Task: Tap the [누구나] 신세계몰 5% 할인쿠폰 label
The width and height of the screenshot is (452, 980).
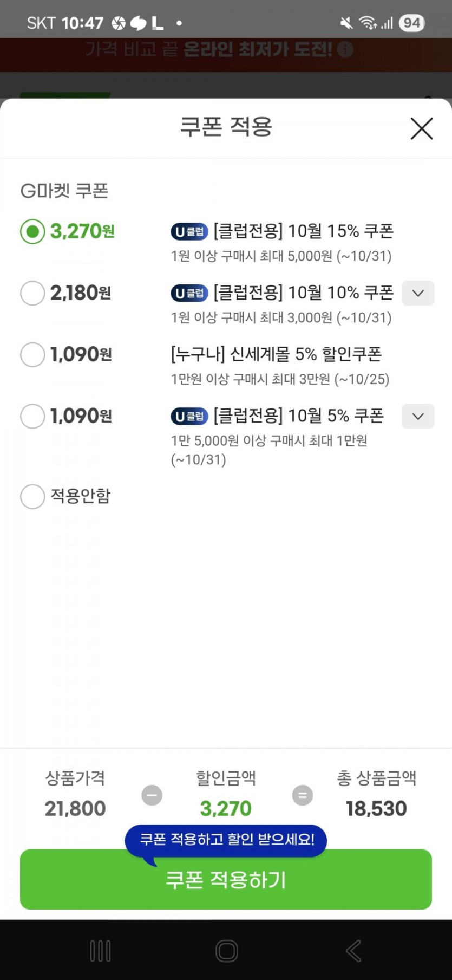Action: pyautogui.click(x=276, y=354)
